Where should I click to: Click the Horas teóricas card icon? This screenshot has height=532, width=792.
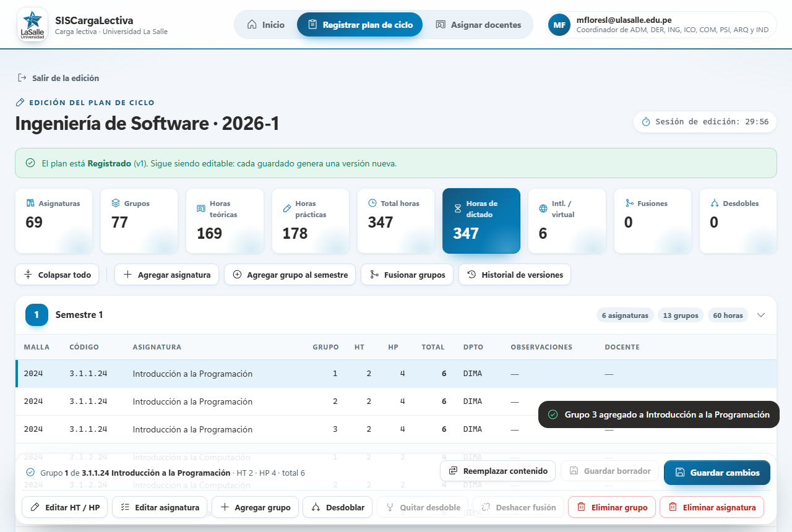click(x=200, y=208)
